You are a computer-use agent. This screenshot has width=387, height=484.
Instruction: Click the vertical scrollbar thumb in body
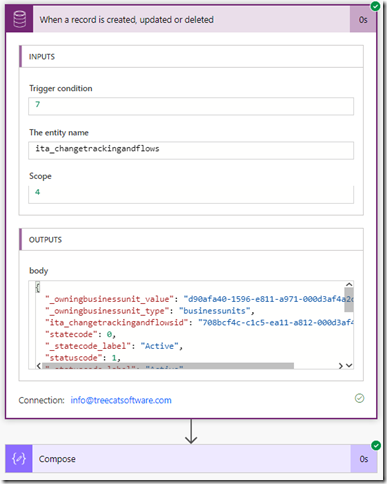point(349,300)
